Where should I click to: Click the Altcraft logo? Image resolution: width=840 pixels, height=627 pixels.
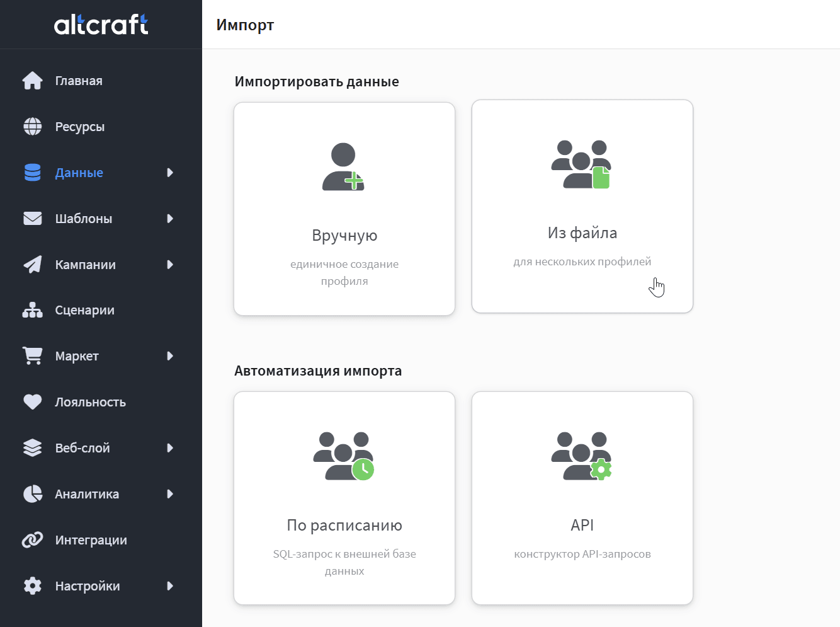[x=101, y=25]
